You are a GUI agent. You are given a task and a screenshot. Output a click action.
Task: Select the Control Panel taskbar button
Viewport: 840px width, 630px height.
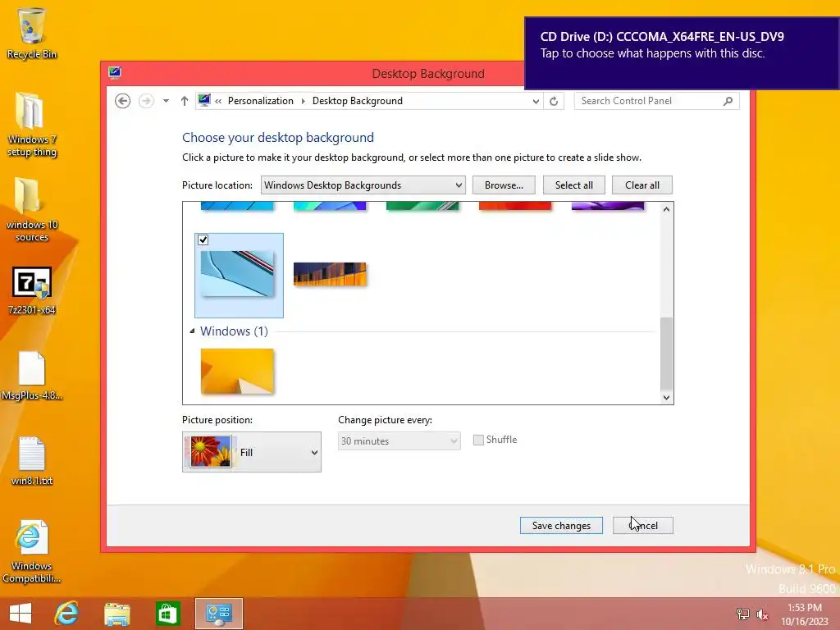click(218, 614)
